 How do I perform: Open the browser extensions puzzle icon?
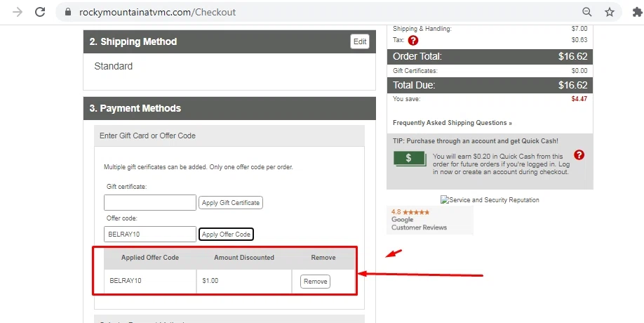point(637,12)
